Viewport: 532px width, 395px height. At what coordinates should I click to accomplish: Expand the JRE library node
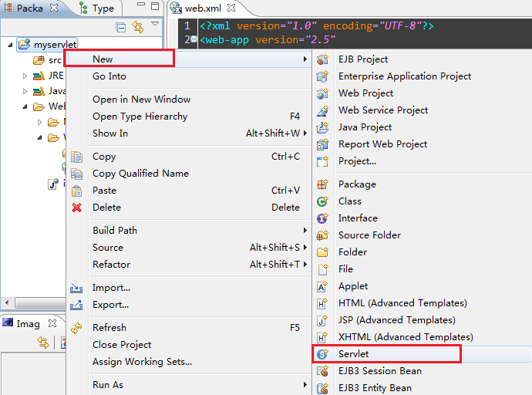pos(25,76)
